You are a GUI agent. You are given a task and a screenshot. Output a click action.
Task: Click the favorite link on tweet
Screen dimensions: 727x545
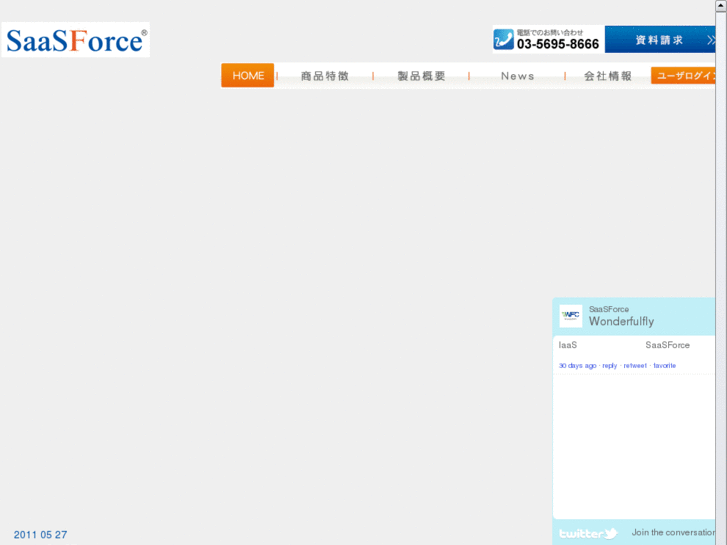pos(664,365)
